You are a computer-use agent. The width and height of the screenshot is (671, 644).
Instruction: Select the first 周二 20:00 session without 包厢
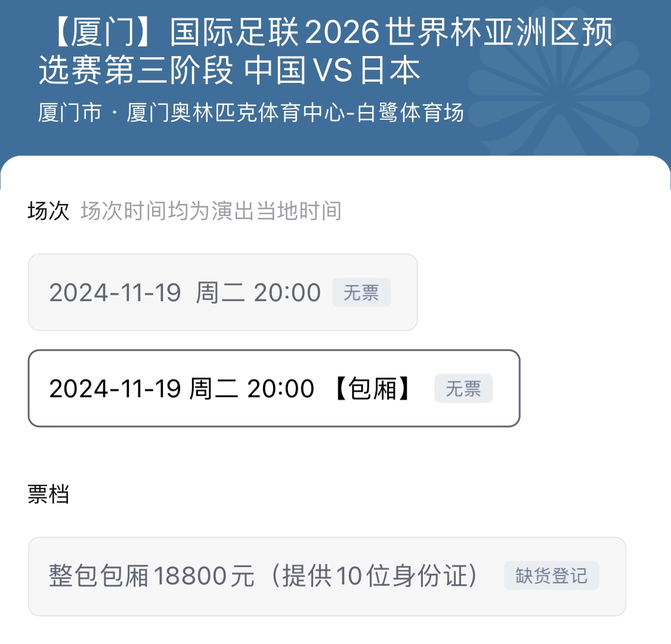click(185, 293)
